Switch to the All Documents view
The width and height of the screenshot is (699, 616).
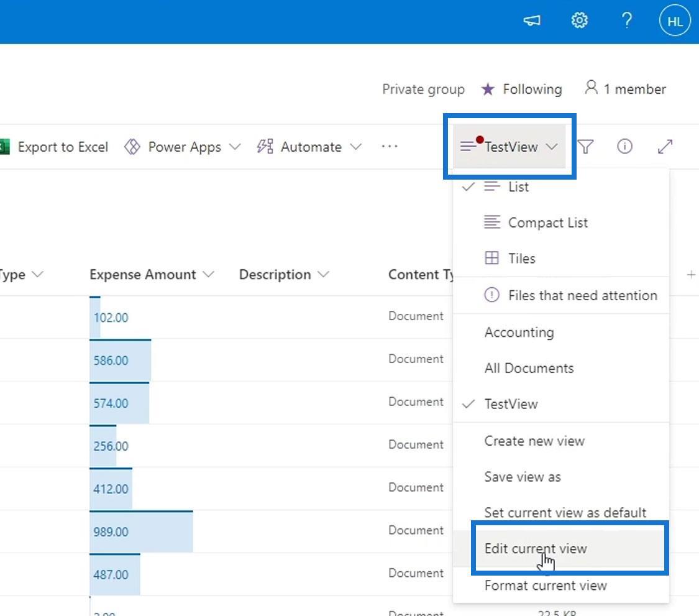pos(561,368)
